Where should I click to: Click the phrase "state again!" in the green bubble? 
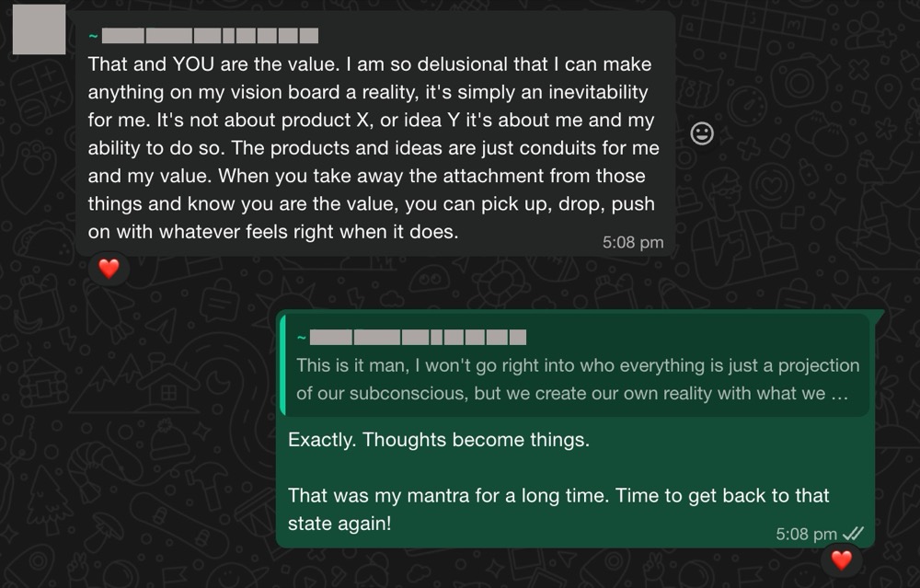pos(339,524)
